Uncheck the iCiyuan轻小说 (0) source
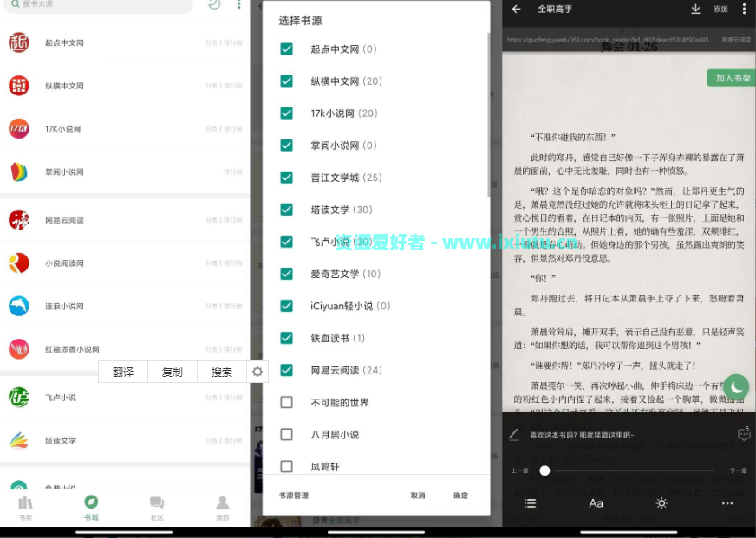756x538 pixels. click(x=286, y=306)
